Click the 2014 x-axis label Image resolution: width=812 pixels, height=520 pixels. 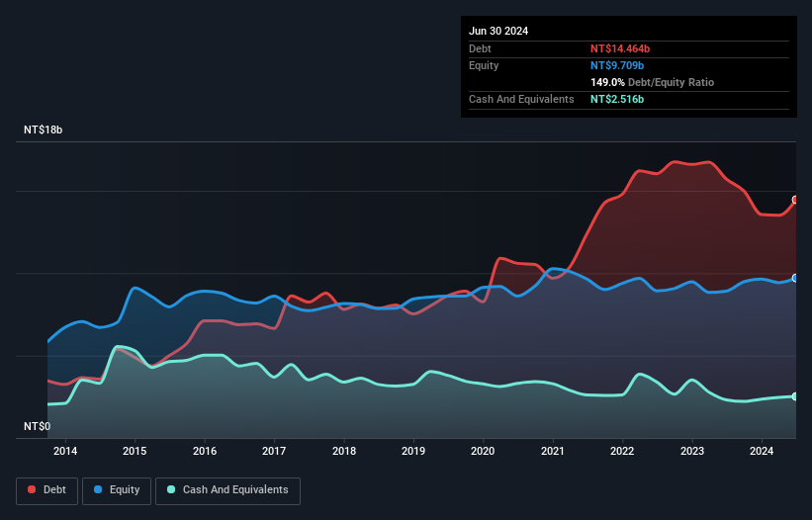tap(65, 452)
